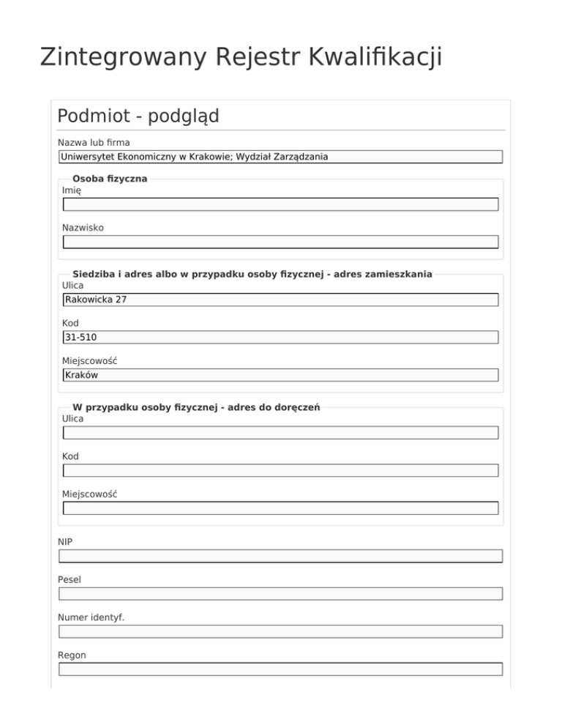The image size is (562, 728).
Task: Click empty Miejscowość field in adres do doręczeń
Action: pyautogui.click(x=280, y=508)
